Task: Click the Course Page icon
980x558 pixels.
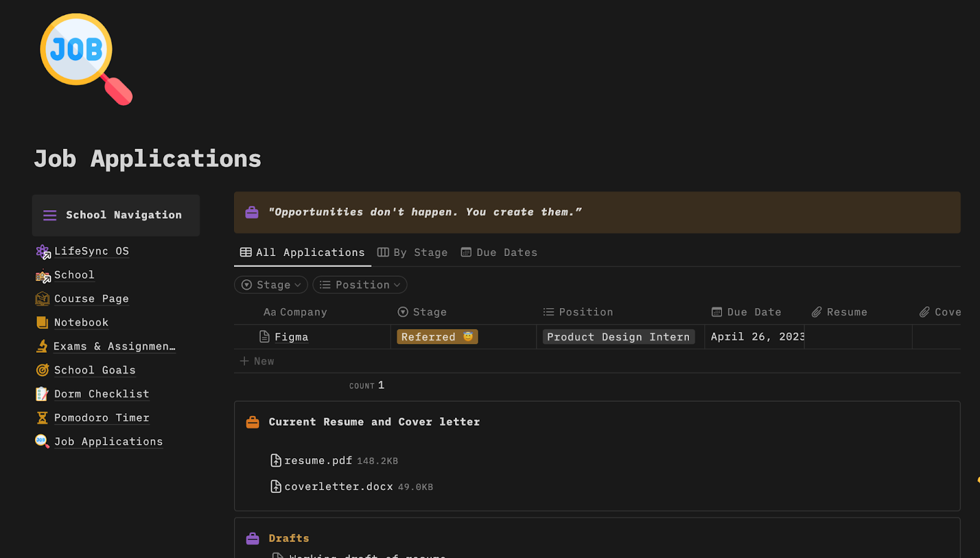Action: (42, 299)
